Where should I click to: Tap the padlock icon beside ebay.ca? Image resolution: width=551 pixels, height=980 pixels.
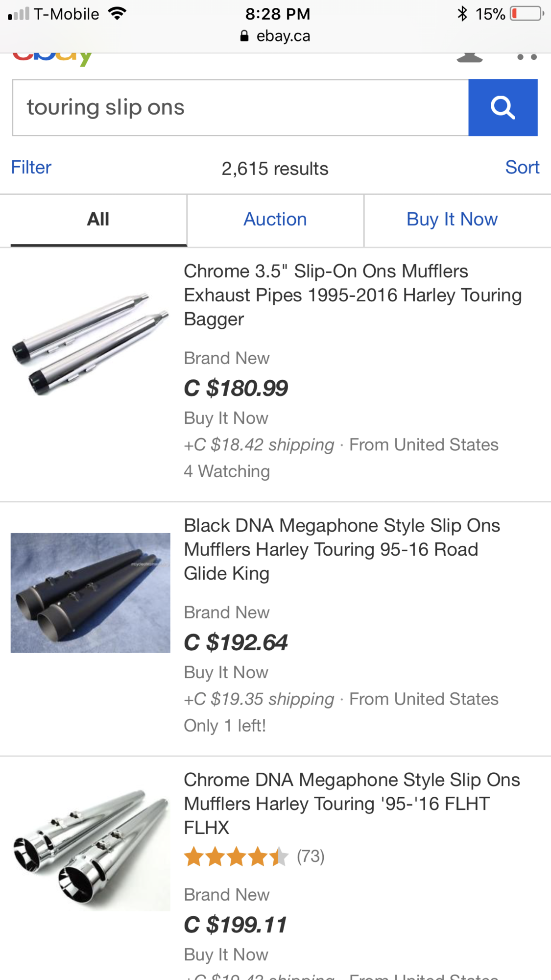coord(244,36)
